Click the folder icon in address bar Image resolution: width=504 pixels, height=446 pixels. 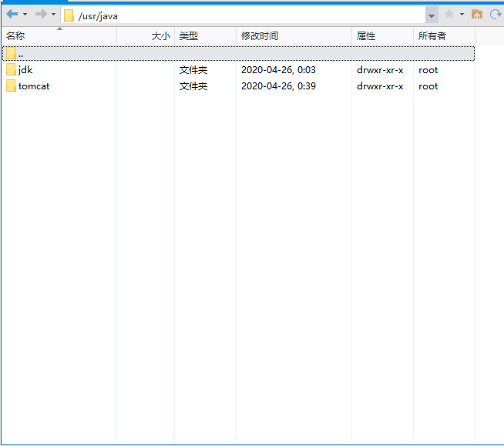click(69, 15)
